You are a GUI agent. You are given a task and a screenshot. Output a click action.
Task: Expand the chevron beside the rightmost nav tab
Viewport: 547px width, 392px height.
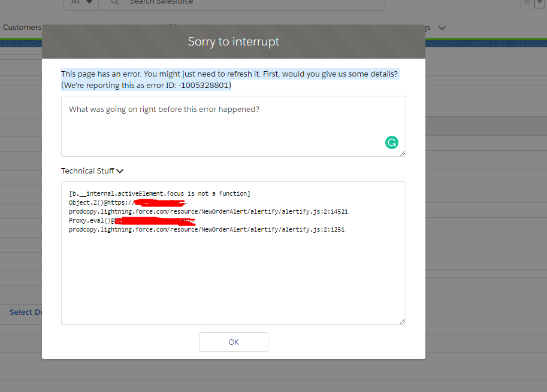click(442, 28)
